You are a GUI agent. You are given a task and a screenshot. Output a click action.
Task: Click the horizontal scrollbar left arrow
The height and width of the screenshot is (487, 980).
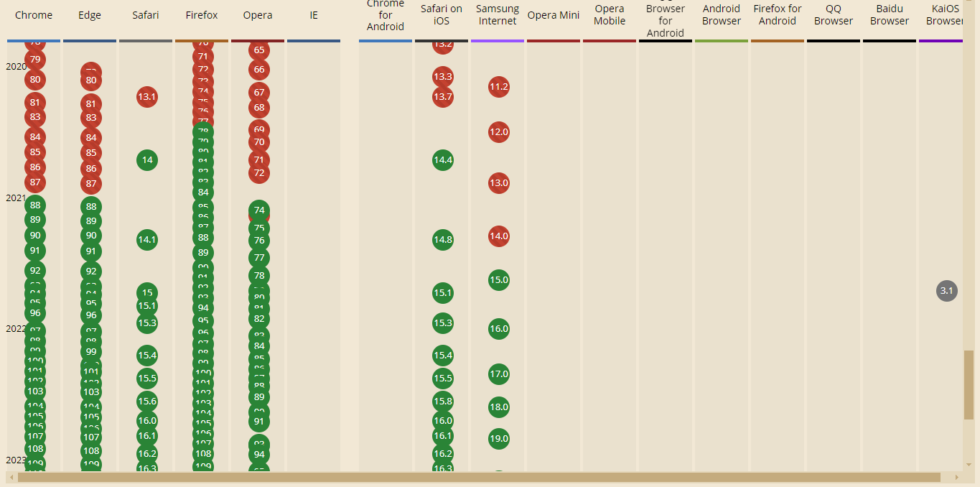tap(11, 477)
